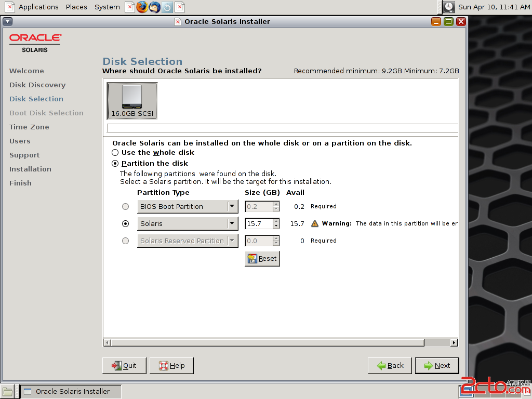Open the Places menu
532x399 pixels.
tap(76, 7)
